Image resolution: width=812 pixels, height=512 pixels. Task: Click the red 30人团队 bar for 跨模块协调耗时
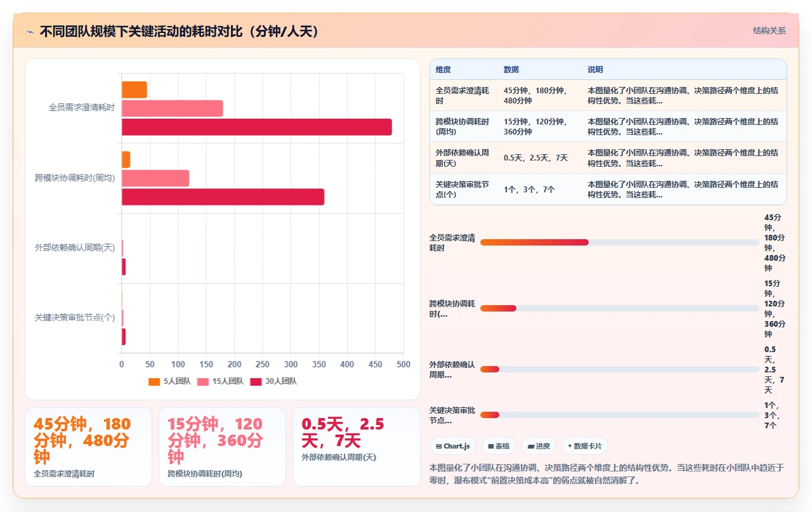pyautogui.click(x=223, y=197)
